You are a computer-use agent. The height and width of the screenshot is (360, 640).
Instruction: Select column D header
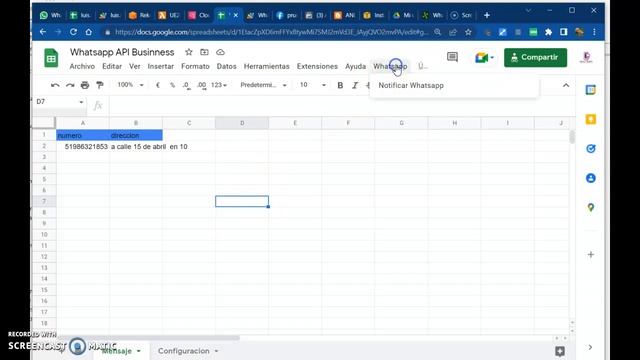click(x=242, y=123)
